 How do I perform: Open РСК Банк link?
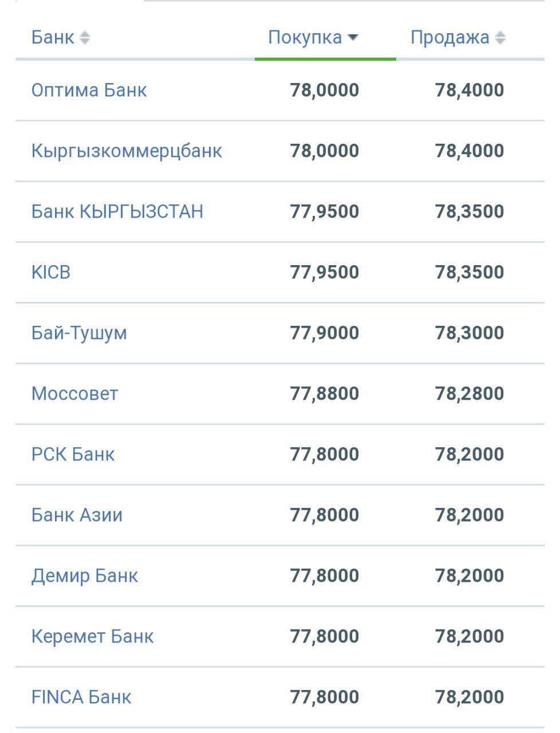tap(73, 455)
